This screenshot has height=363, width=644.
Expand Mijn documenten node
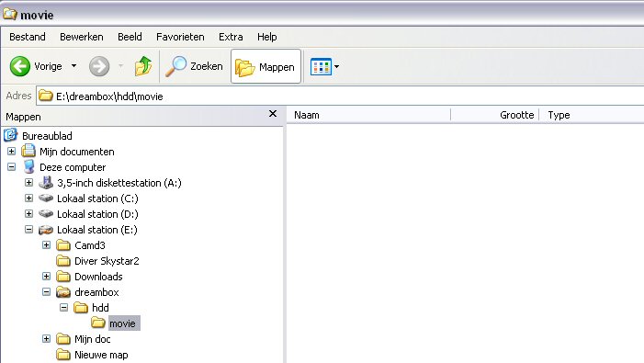pyautogui.click(x=12, y=151)
